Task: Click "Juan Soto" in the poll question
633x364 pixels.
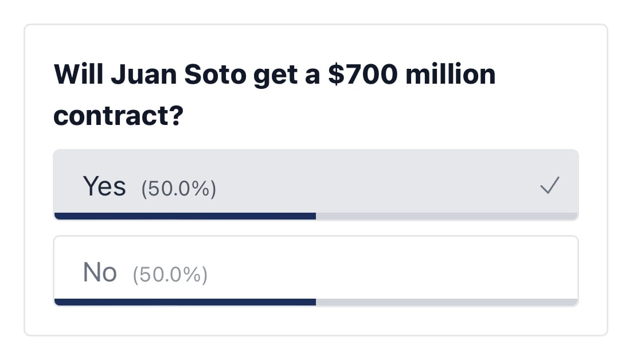Action: click(x=178, y=75)
